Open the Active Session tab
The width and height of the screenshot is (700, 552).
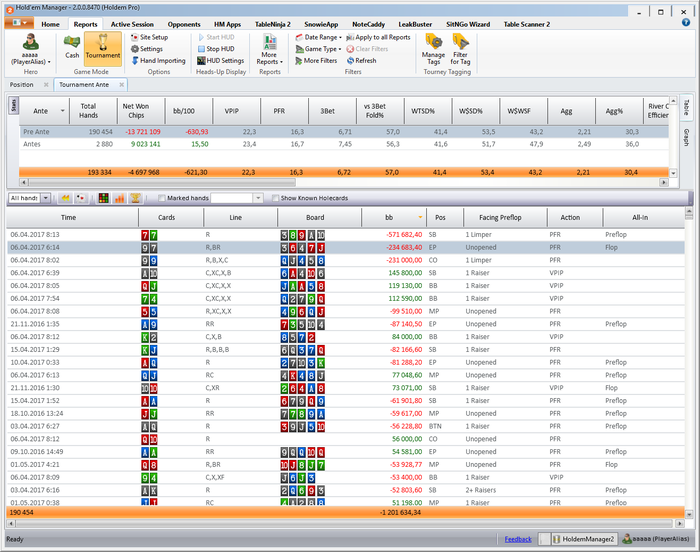132,24
